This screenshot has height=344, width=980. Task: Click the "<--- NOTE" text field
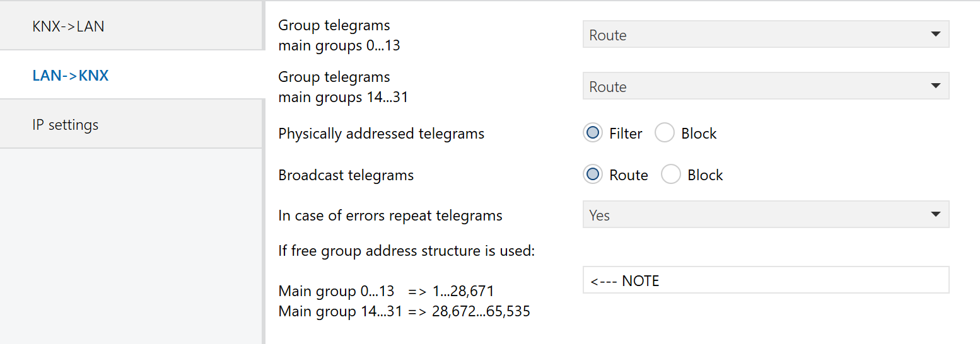[x=766, y=280]
